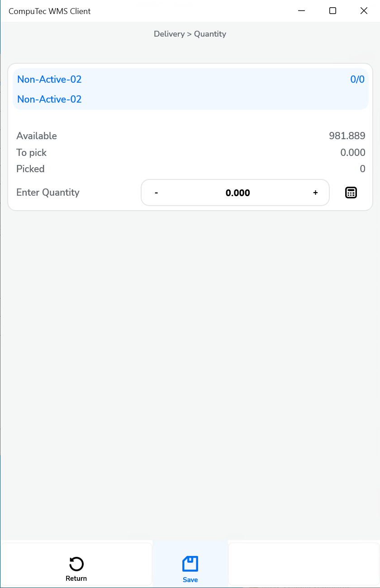The image size is (380, 588).
Task: Decrease quantity with the minus stepper
Action: [x=156, y=192]
